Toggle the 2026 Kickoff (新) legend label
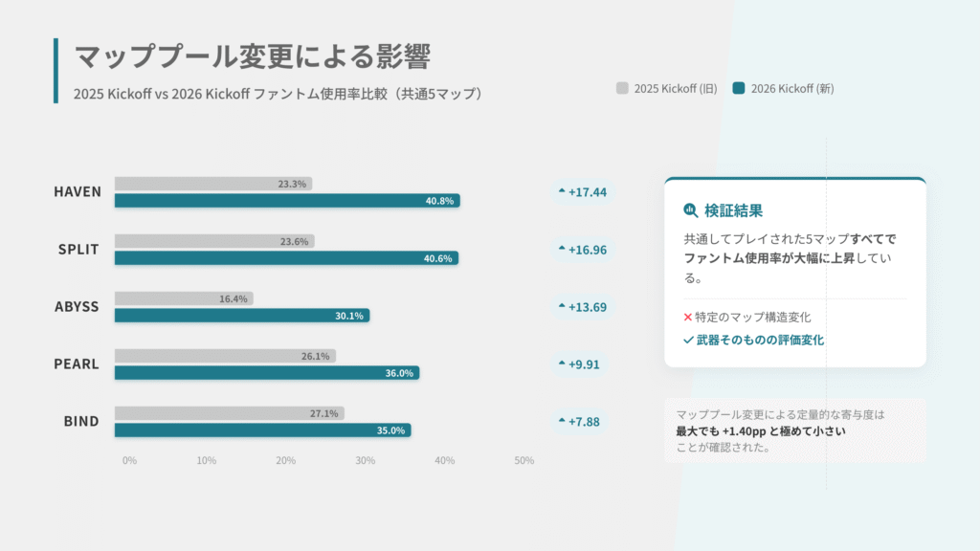Screen dimensions: 980x551 [x=791, y=89]
